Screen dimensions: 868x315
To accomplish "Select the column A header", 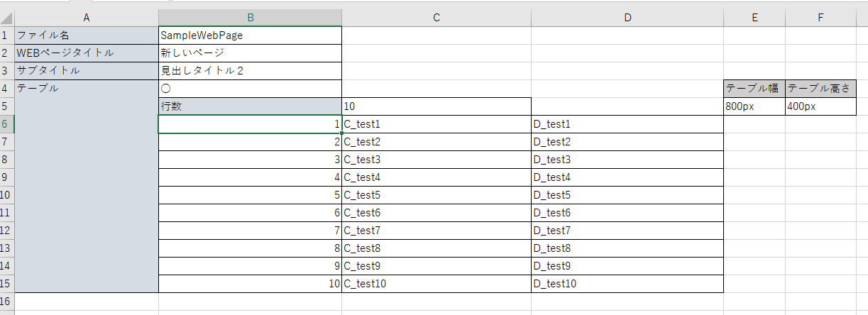I will click(x=87, y=18).
